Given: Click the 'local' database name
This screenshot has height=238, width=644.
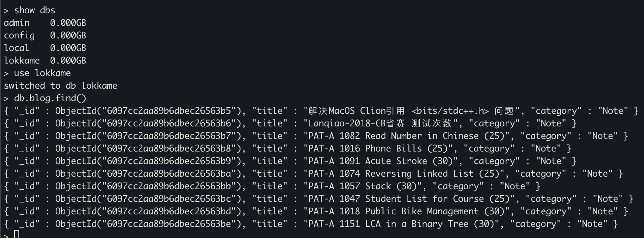Looking at the screenshot, I should (16, 48).
